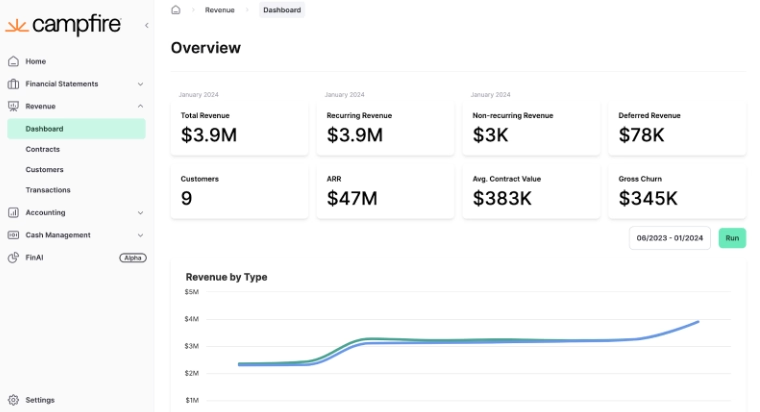Click January 2024 label above Non-recurring Revenue
This screenshot has width=760, height=412.
pyautogui.click(x=491, y=95)
